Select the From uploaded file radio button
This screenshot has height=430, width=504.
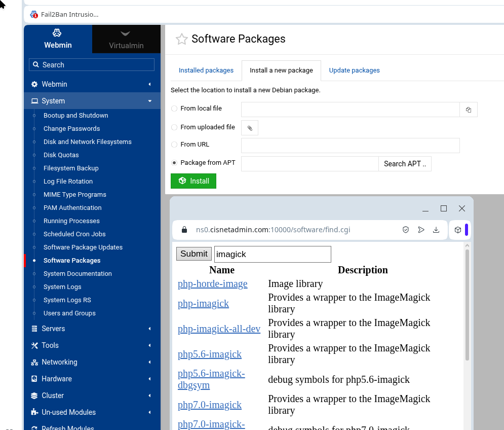[x=174, y=127]
